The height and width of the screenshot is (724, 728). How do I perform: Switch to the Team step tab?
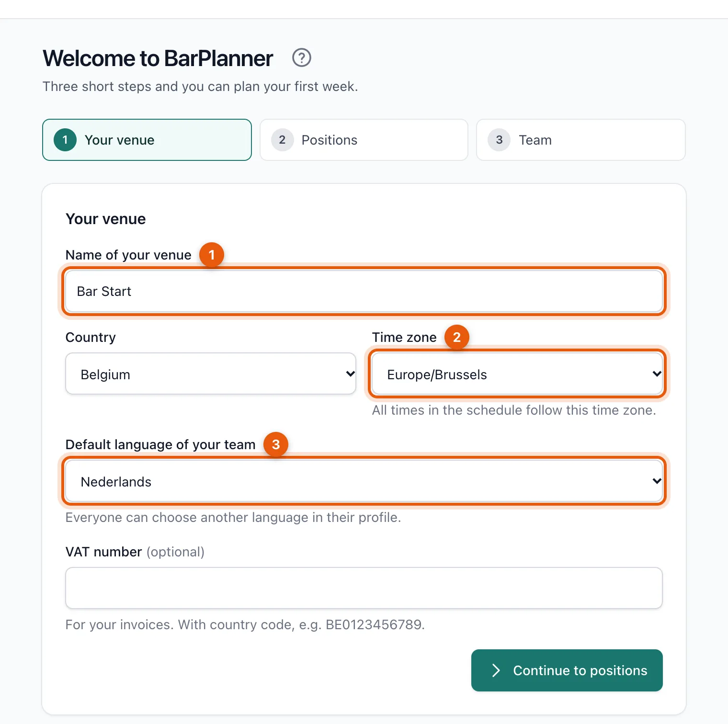tap(581, 140)
